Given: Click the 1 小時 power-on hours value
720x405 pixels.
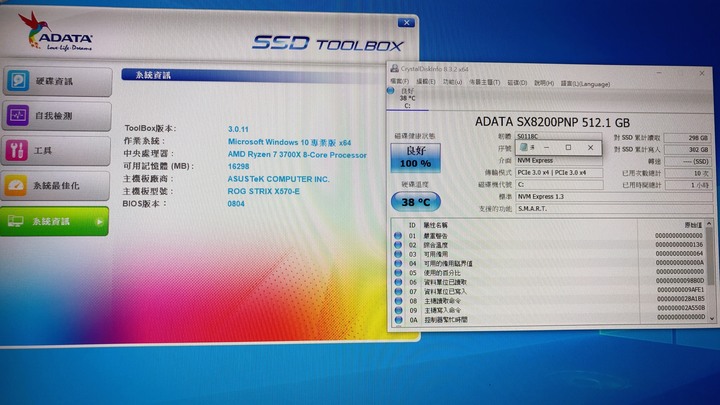Looking at the screenshot, I should pyautogui.click(x=688, y=185).
